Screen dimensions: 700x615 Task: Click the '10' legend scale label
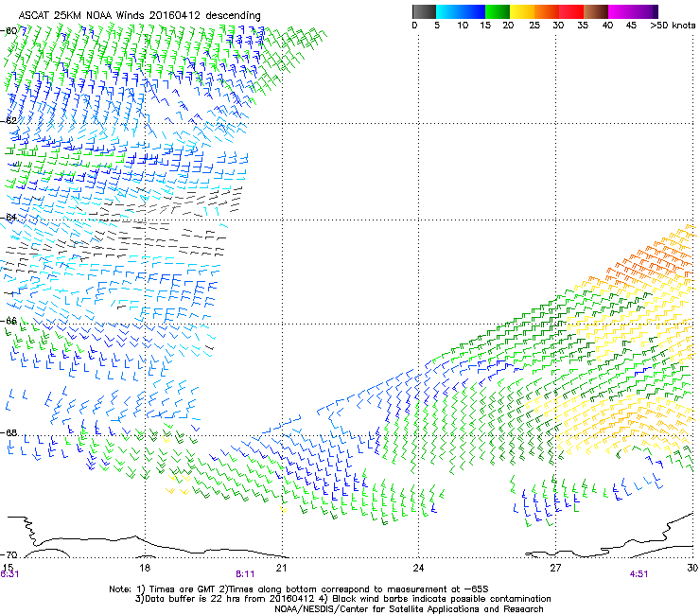coord(463,25)
